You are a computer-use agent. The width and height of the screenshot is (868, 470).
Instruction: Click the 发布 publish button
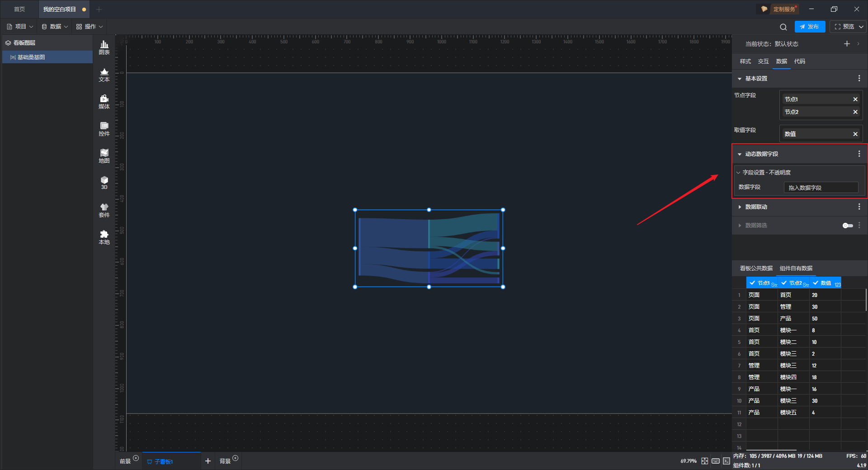pos(810,27)
